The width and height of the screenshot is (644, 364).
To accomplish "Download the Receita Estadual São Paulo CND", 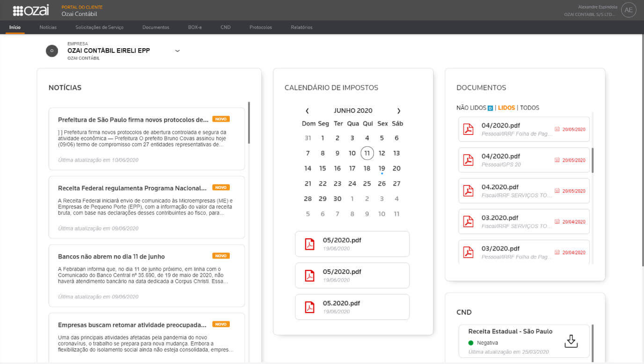I will tap(571, 341).
